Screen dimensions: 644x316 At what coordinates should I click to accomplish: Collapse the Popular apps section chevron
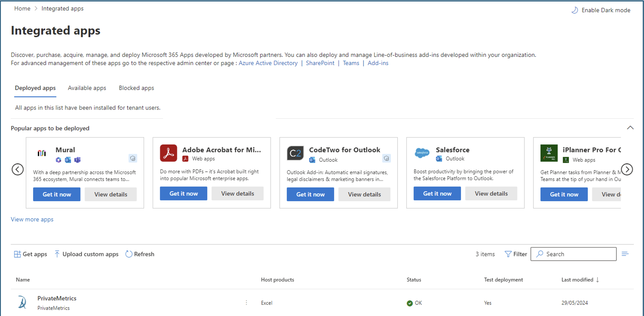pos(630,128)
